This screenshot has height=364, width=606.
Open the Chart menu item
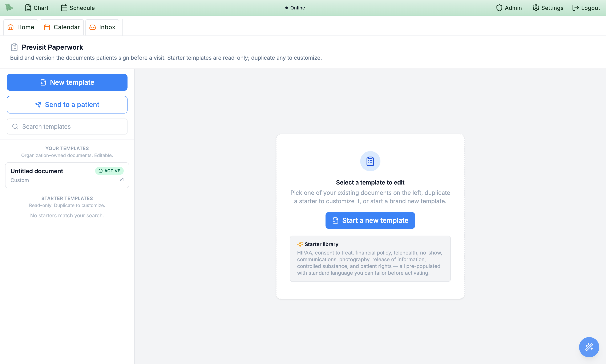pos(37,8)
